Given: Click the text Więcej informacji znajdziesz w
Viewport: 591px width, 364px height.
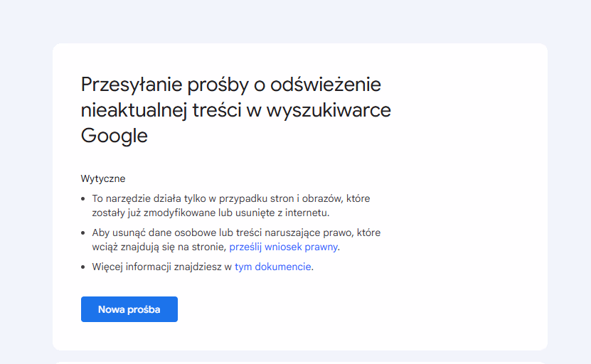Looking at the screenshot, I should (162, 267).
